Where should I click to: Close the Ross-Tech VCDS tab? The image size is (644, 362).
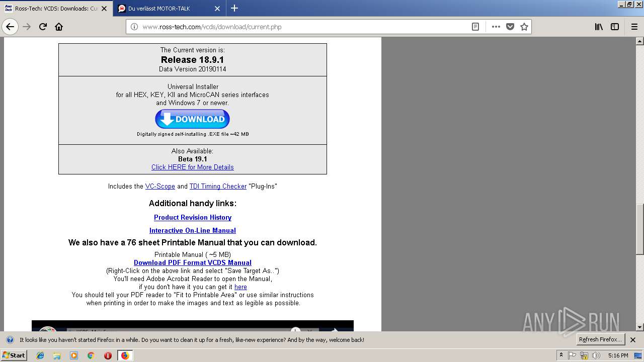104,9
